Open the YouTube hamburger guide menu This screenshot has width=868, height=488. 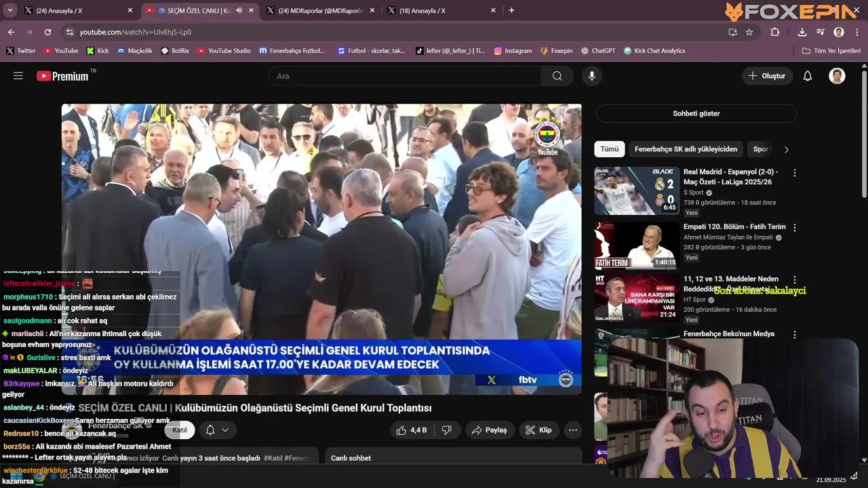[x=18, y=76]
